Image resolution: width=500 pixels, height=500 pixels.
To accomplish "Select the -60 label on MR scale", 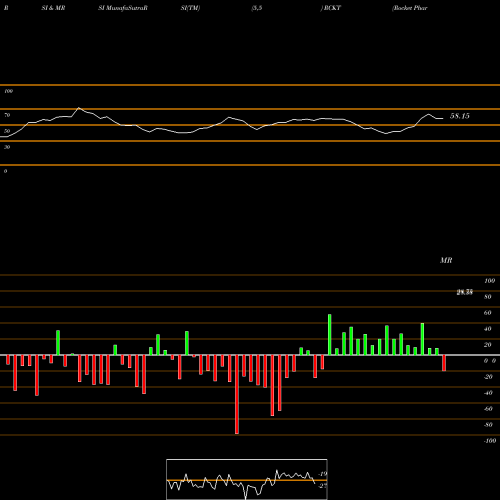I will pyautogui.click(x=488, y=409).
